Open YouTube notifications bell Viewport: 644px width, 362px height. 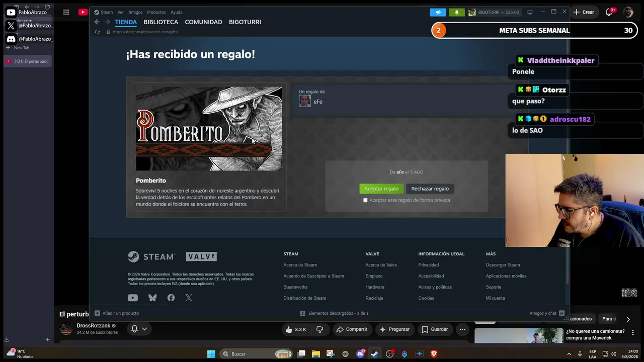point(609,12)
